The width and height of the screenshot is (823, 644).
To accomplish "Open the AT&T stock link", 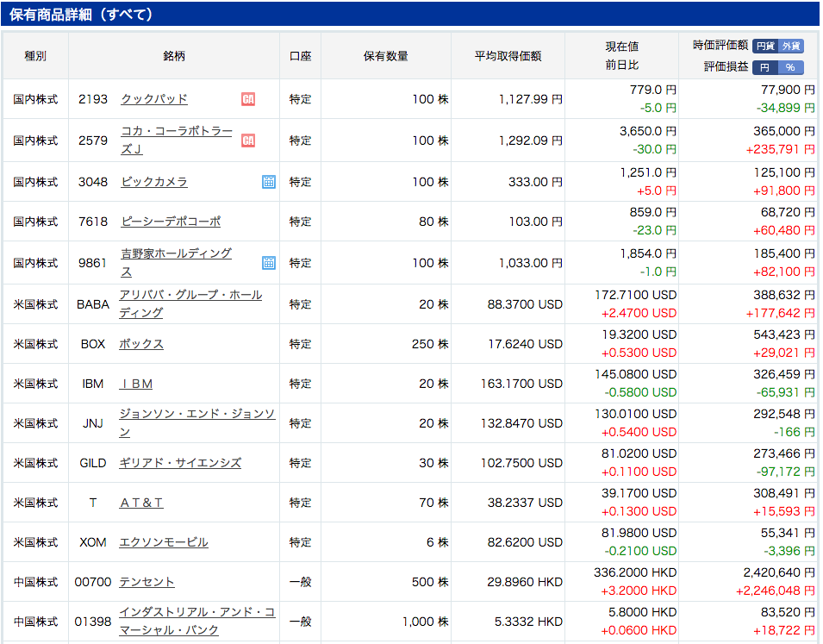I will pyautogui.click(x=141, y=503).
